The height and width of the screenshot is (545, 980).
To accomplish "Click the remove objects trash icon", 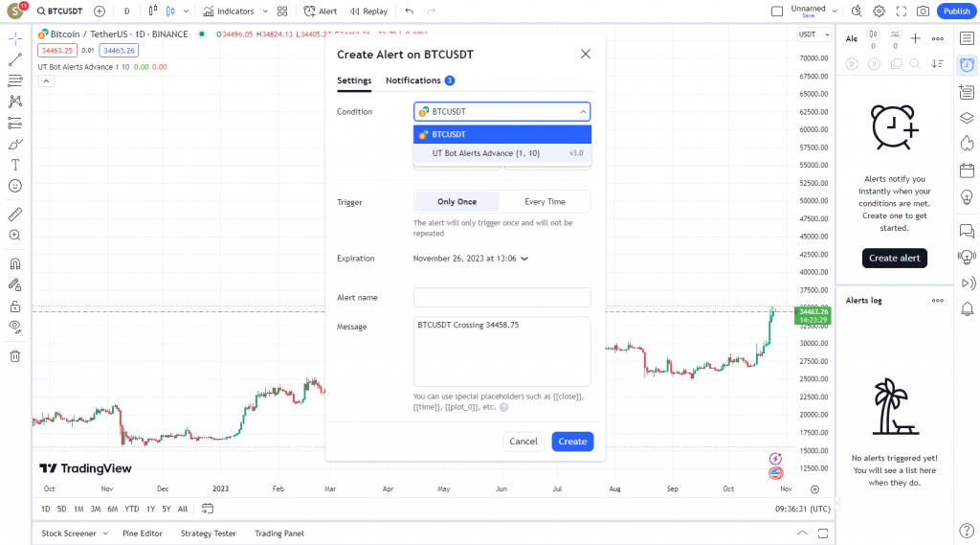I will (x=15, y=356).
